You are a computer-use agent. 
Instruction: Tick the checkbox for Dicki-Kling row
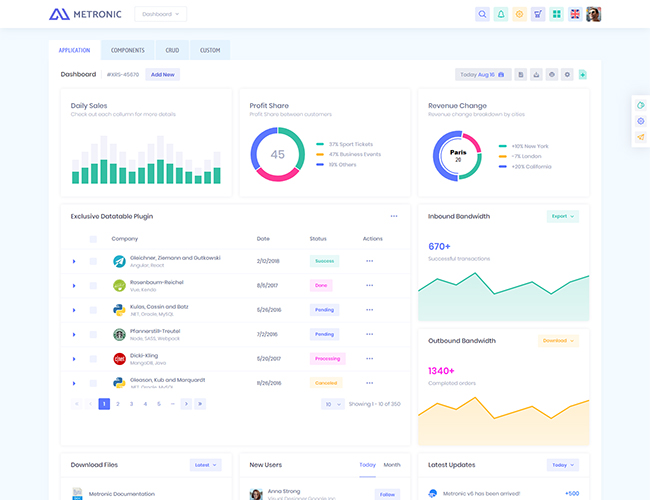pos(93,358)
